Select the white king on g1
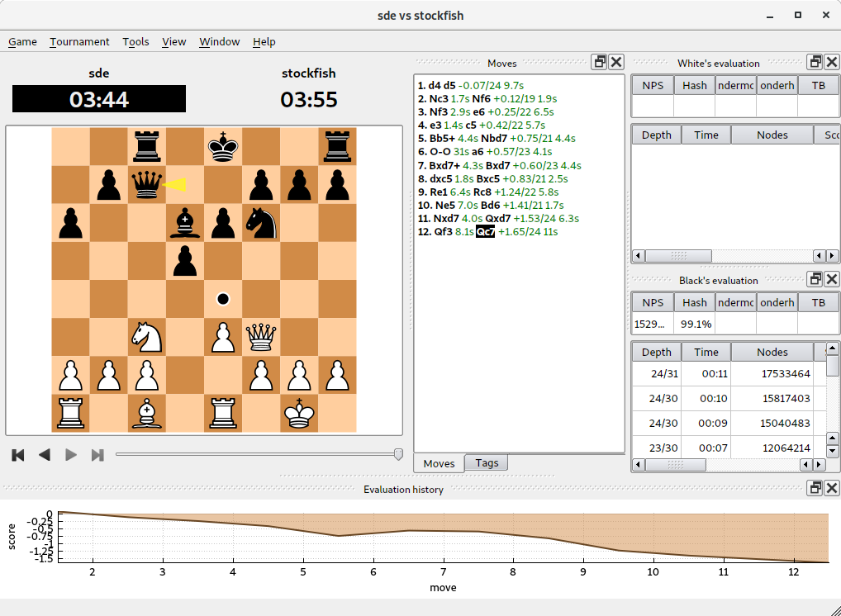The image size is (841, 616). pyautogui.click(x=299, y=414)
